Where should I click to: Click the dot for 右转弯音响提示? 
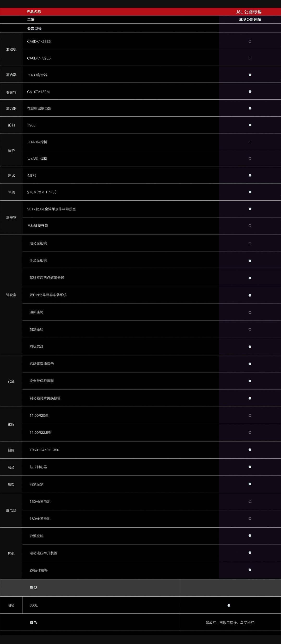tap(250, 364)
